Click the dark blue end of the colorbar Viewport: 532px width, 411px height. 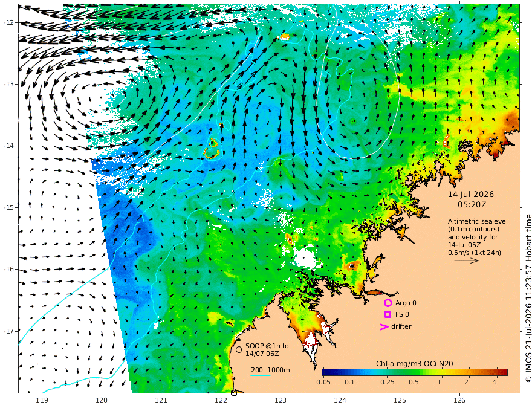(326, 372)
